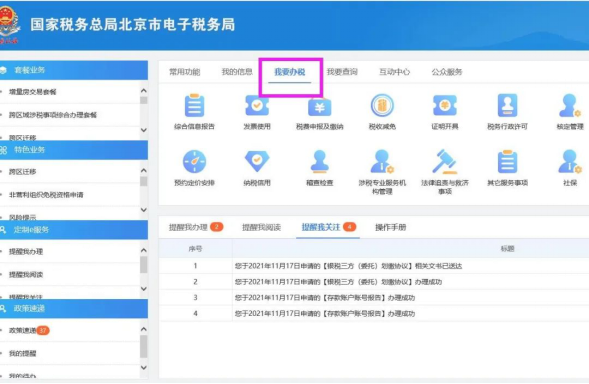This screenshot has width=589, height=384.
Task: Click the 标题 column header
Action: [507, 249]
